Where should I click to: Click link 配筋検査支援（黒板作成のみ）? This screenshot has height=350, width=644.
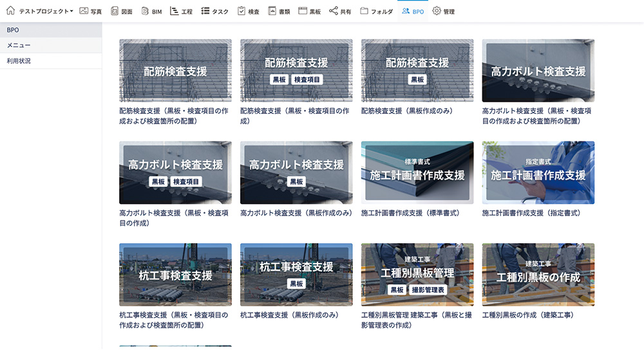[x=407, y=111]
